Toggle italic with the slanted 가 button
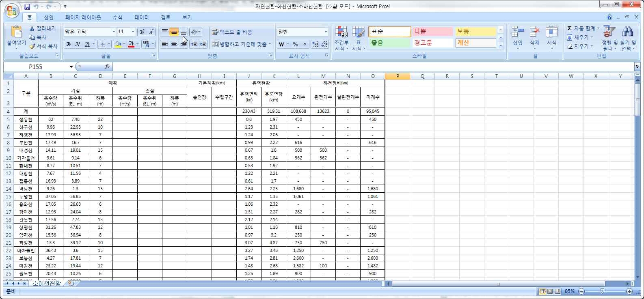This screenshot has width=644, height=299. click(78, 44)
